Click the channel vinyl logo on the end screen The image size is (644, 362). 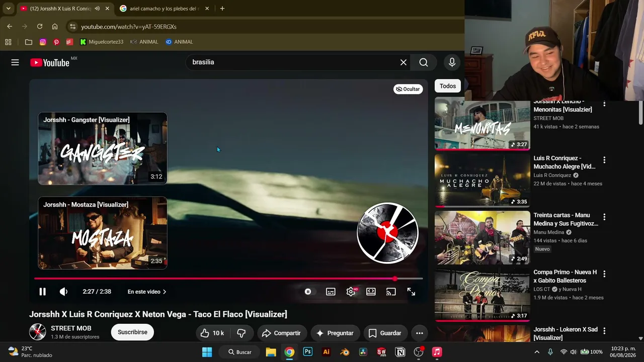tap(387, 233)
